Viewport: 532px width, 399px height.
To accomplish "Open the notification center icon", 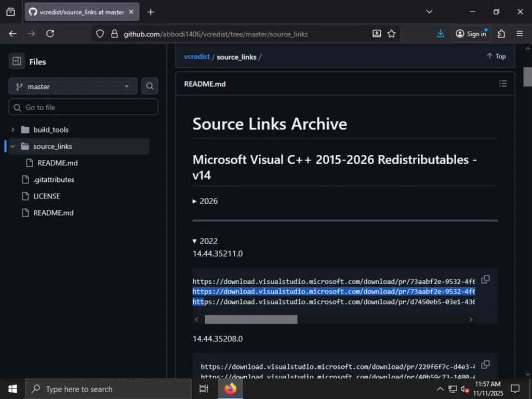I will pyautogui.click(x=515, y=389).
